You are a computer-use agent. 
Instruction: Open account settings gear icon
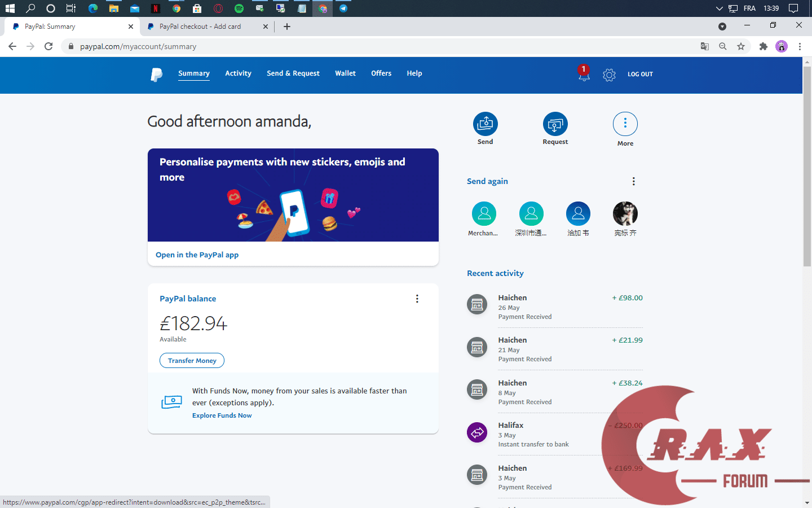coord(609,75)
